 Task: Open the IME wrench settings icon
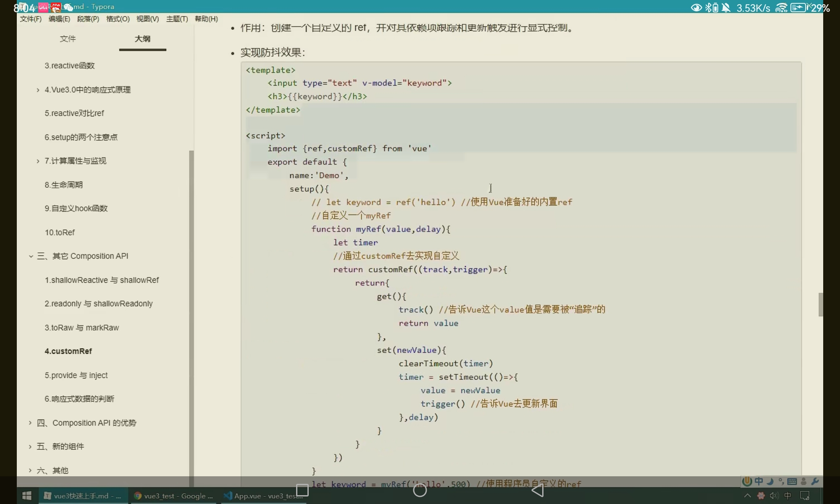[815, 482]
